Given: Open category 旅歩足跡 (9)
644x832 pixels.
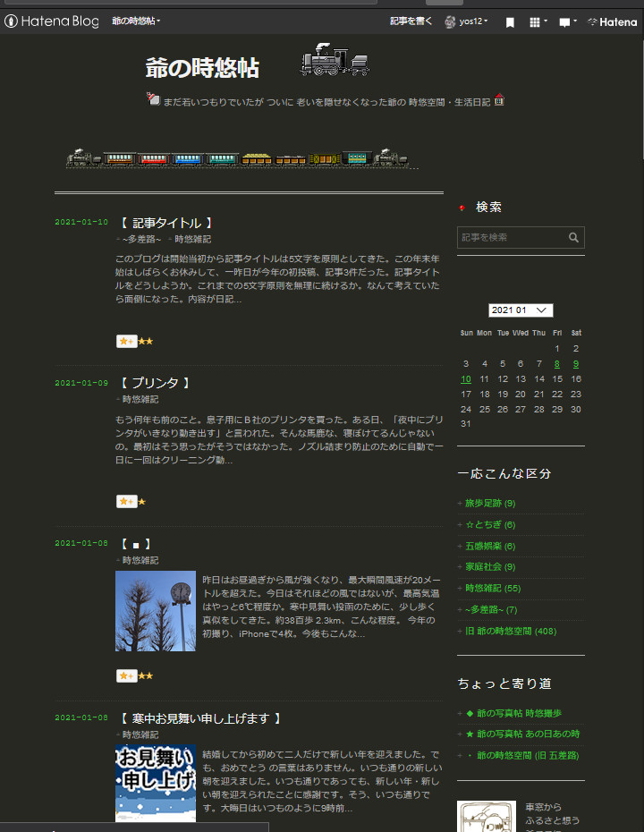Looking at the screenshot, I should click(490, 503).
